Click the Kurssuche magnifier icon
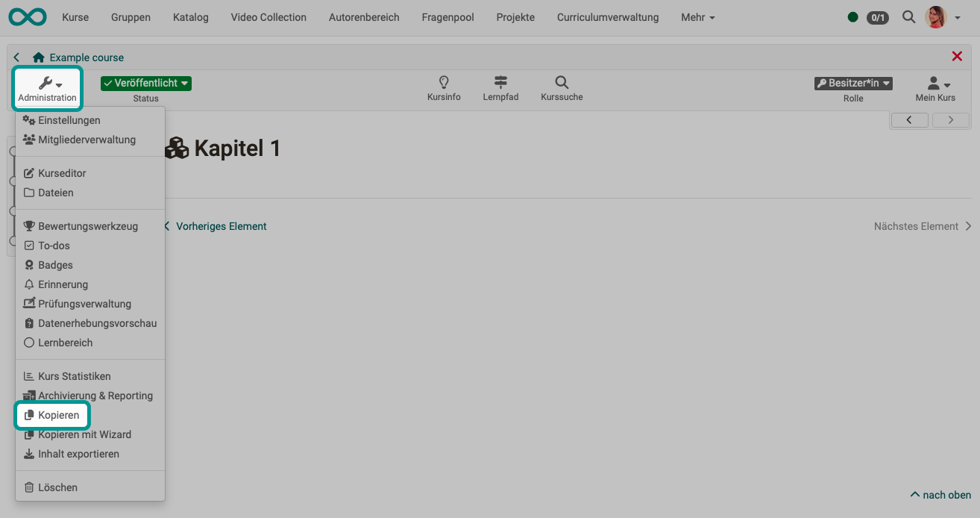 [x=562, y=83]
